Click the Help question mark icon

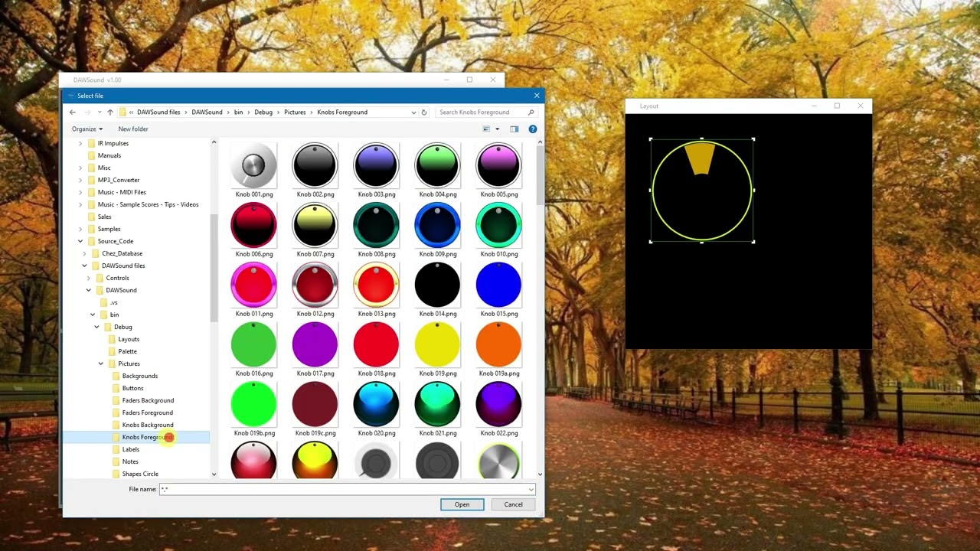tap(533, 129)
